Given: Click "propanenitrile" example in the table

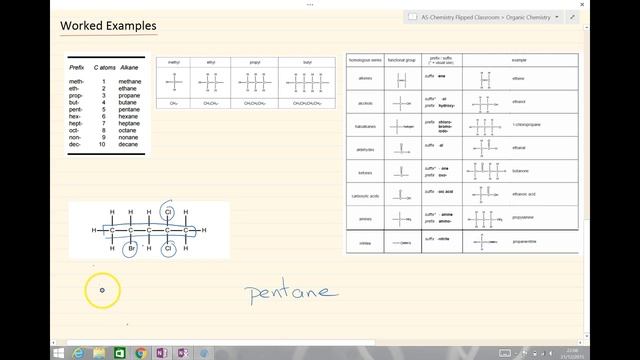Looking at the screenshot, I should click(x=524, y=242).
